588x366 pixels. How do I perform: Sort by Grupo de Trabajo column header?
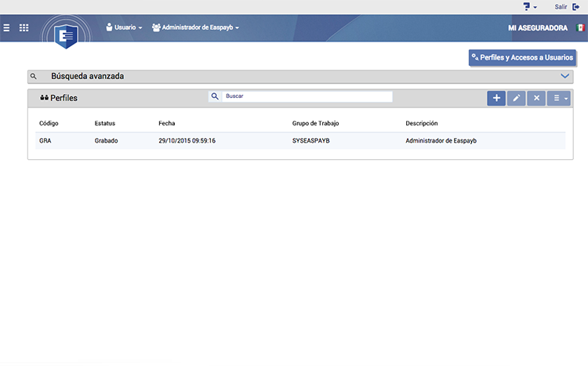pos(315,123)
